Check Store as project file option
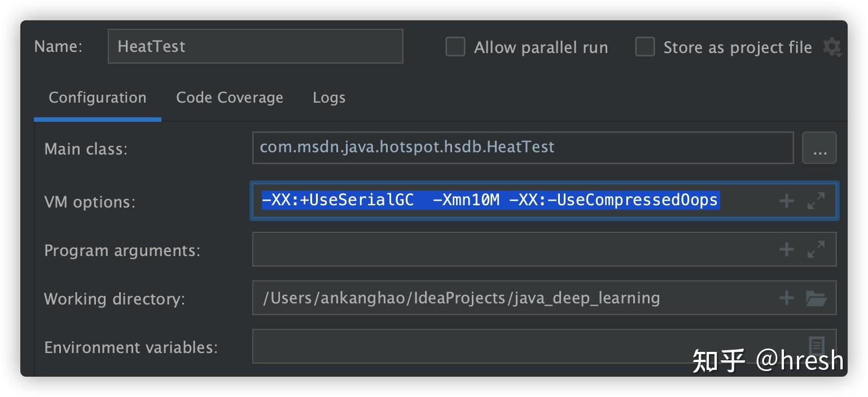 [x=645, y=47]
